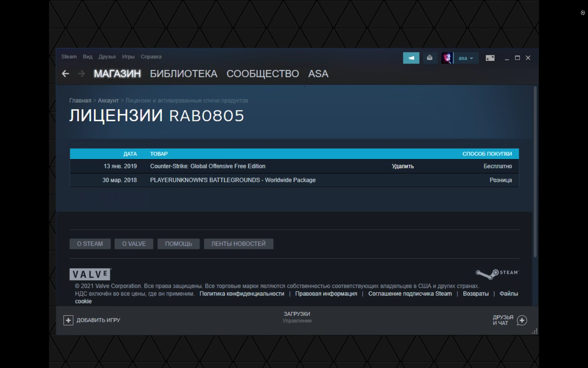The height and width of the screenshot is (368, 588).
Task: Click the Бесплатно purchase method cell
Action: 498,166
